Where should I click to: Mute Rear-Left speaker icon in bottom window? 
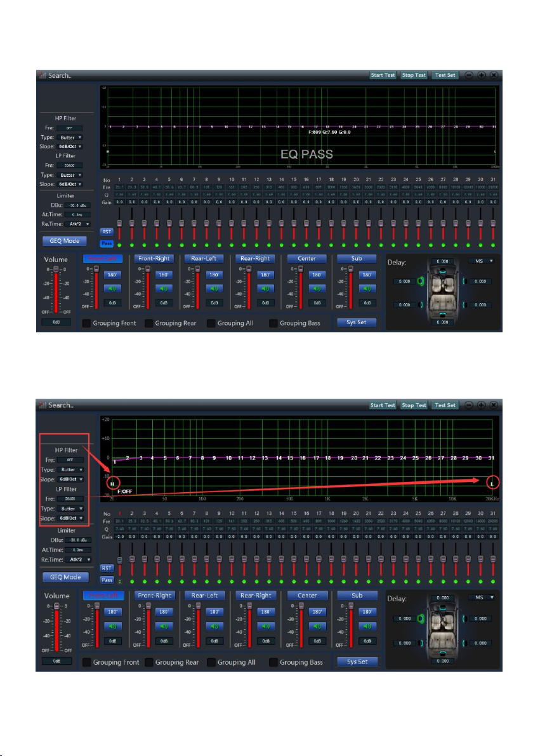(x=214, y=627)
